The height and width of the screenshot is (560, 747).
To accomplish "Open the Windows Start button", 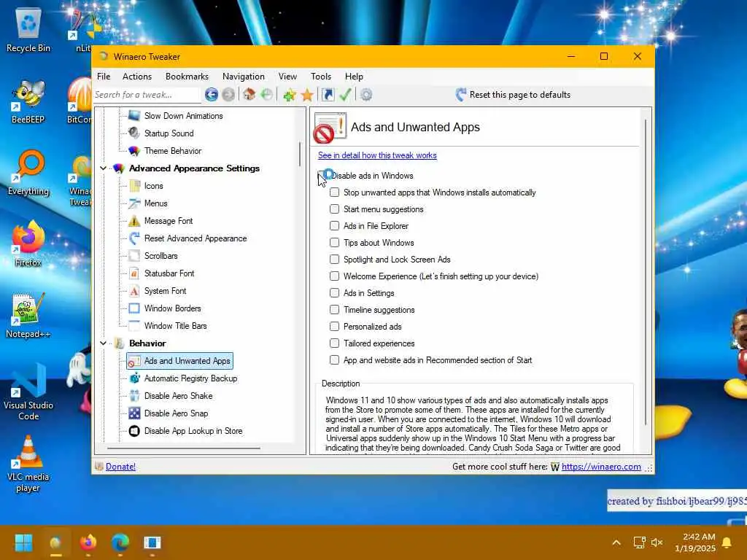I will tap(23, 542).
